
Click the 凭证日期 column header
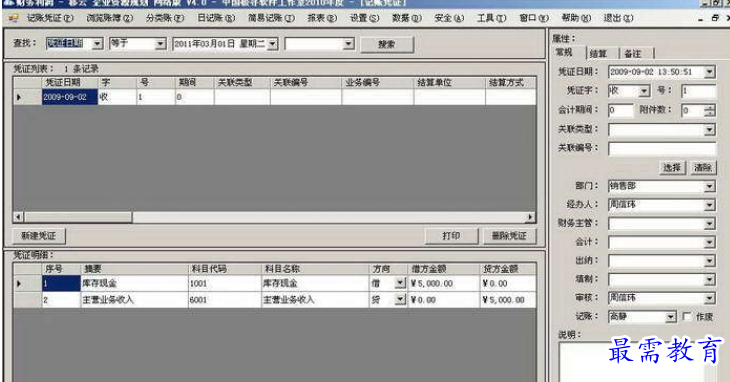click(x=70, y=82)
